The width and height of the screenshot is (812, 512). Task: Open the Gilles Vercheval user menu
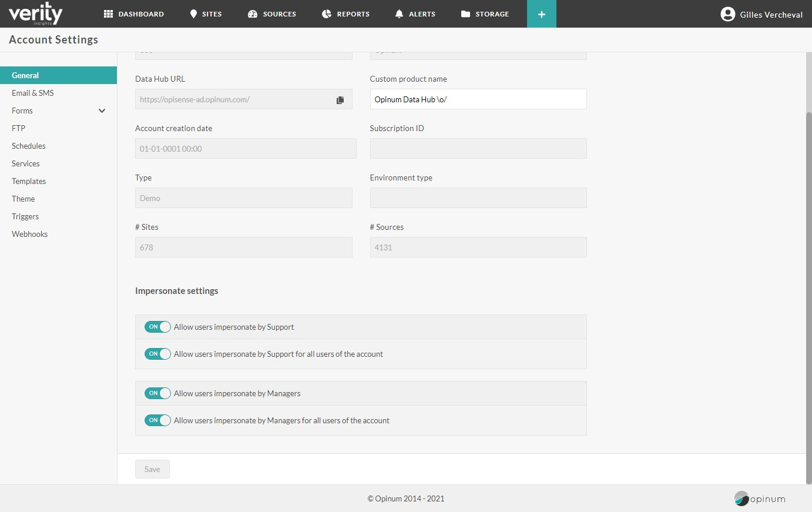point(771,15)
